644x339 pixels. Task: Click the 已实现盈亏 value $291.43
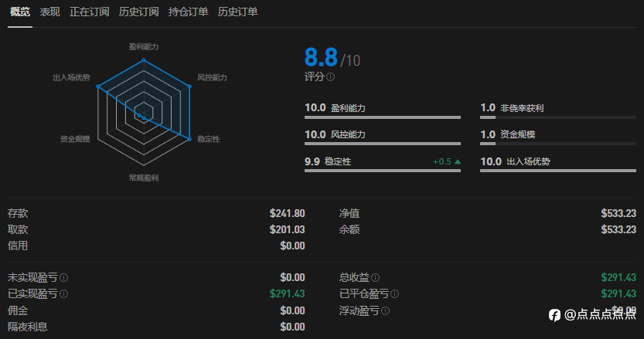coord(287,294)
